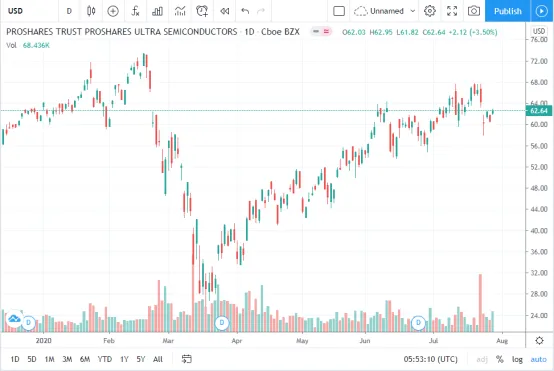Take a chart snapshot with camera icon
This screenshot has width=554, height=371.
(x=474, y=11)
